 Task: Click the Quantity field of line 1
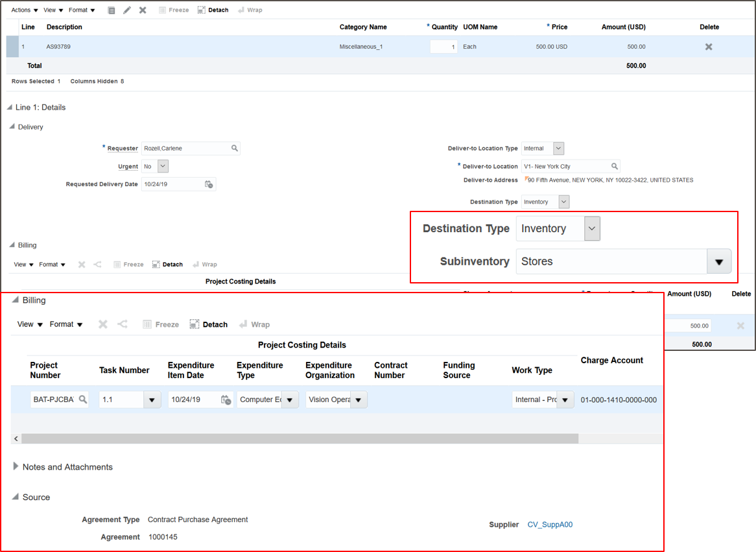443,47
